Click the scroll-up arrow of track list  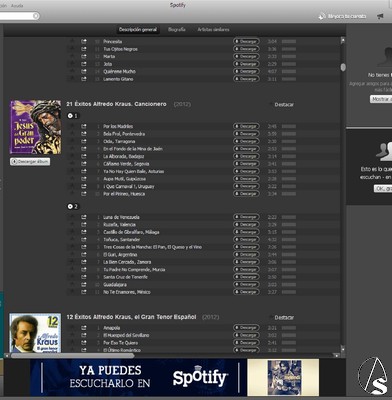pyautogui.click(x=343, y=40)
